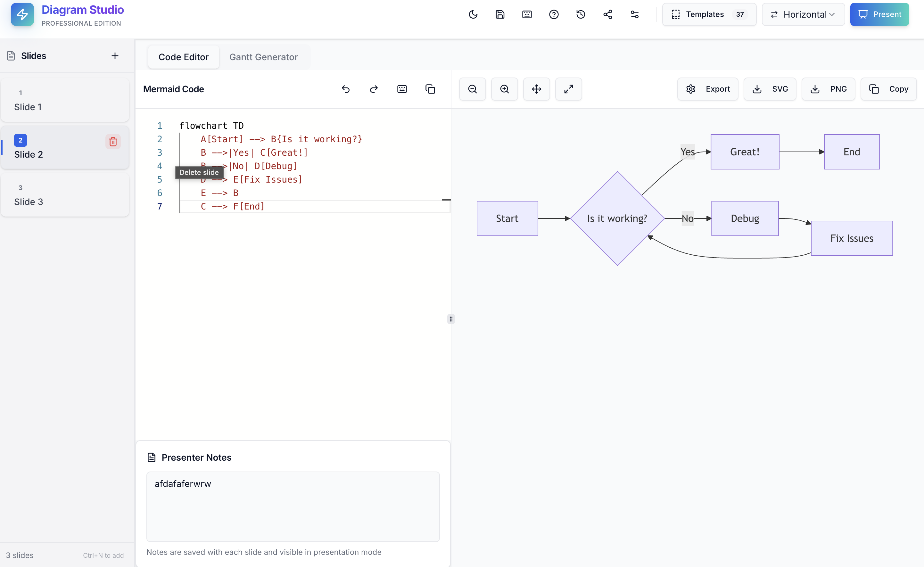The width and height of the screenshot is (924, 567).
Task: Open keyboard shortcuts from the top bar
Action: click(527, 14)
